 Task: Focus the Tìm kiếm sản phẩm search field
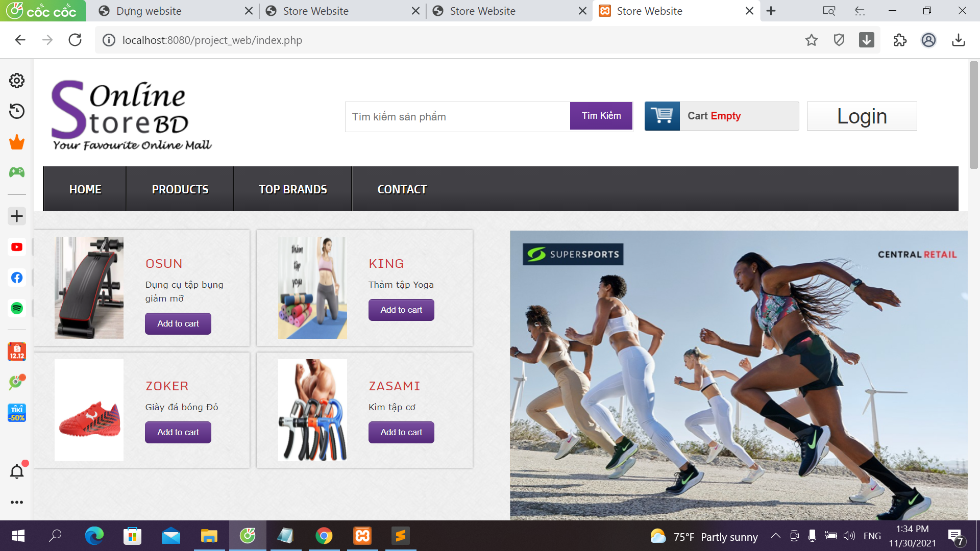457,117
